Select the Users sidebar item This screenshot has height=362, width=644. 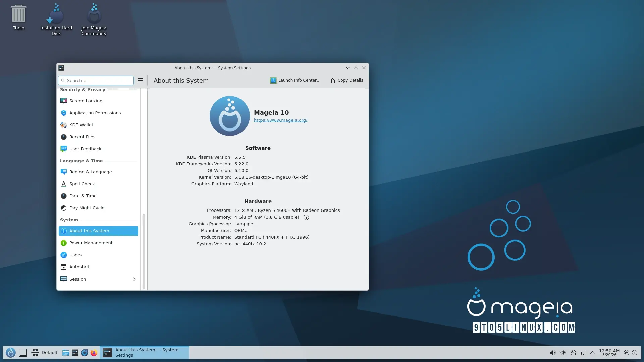tap(75, 255)
